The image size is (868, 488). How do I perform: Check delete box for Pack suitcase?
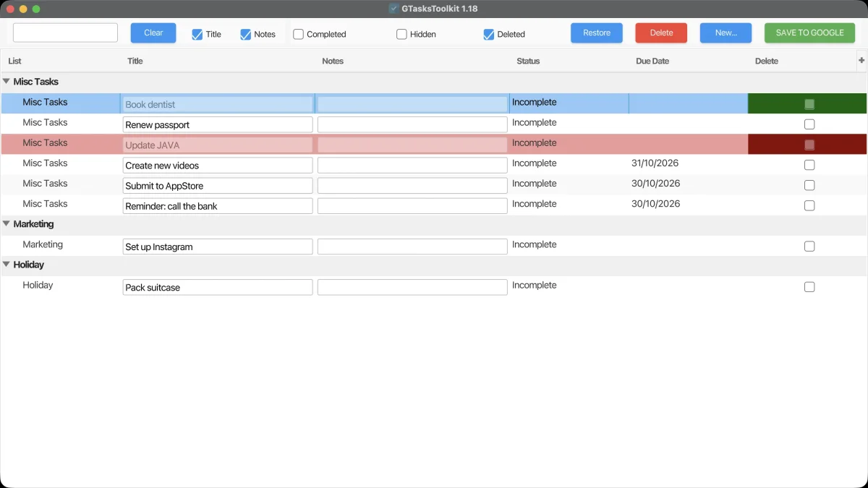tap(809, 287)
